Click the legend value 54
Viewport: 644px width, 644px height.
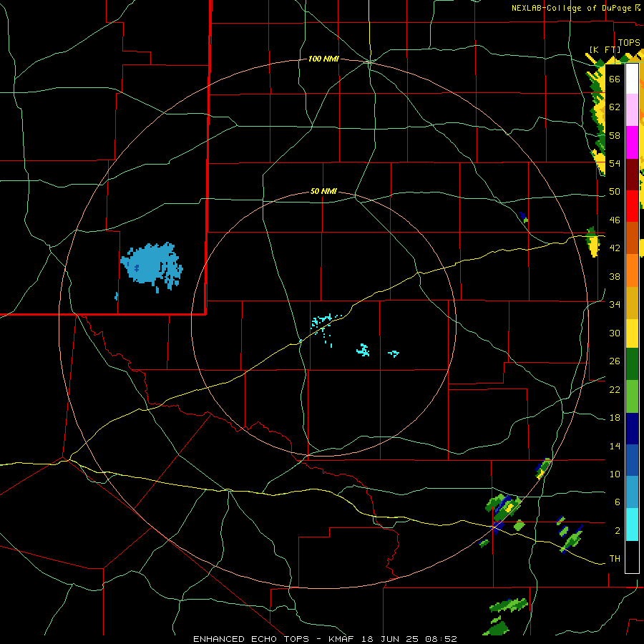coord(615,163)
